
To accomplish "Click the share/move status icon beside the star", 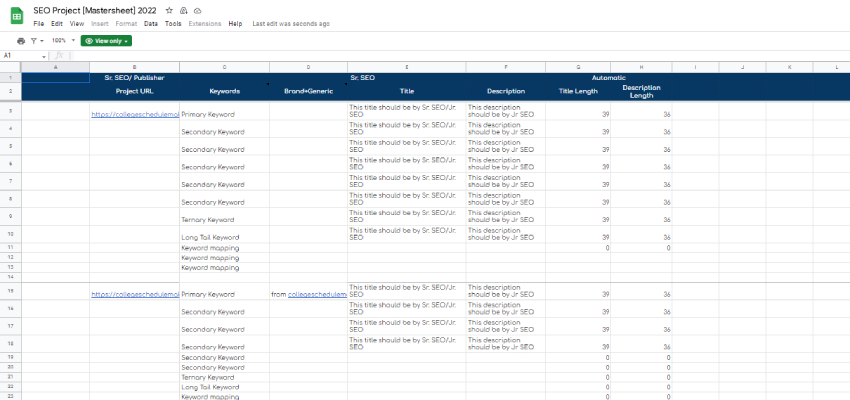I will [x=183, y=9].
